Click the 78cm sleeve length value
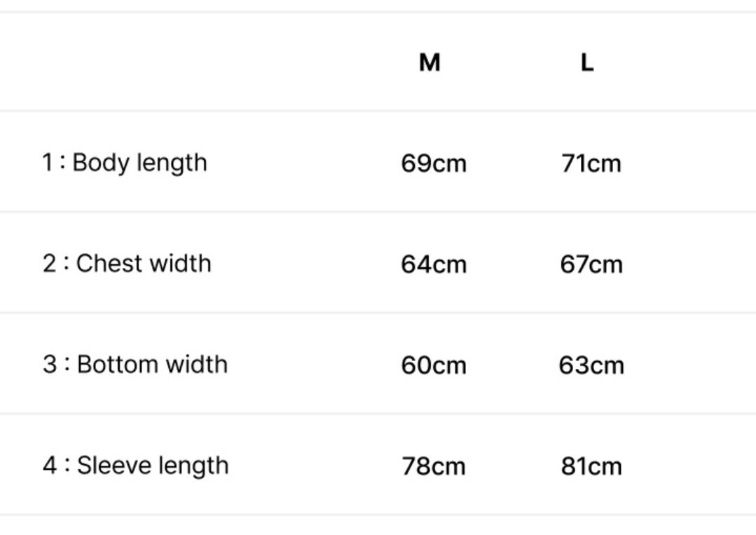Viewport: 756px width, 535px height. click(x=434, y=466)
